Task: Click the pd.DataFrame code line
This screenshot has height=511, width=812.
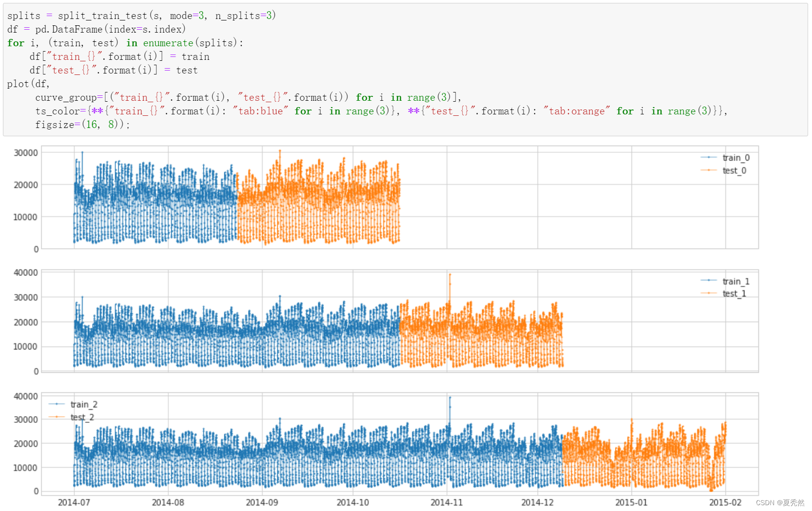Action: pyautogui.click(x=96, y=29)
